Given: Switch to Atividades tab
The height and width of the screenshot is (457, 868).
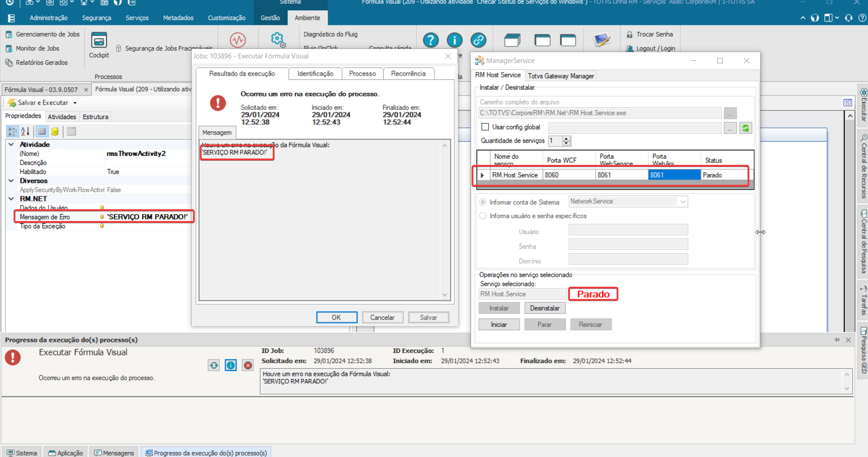Looking at the screenshot, I should click(62, 117).
